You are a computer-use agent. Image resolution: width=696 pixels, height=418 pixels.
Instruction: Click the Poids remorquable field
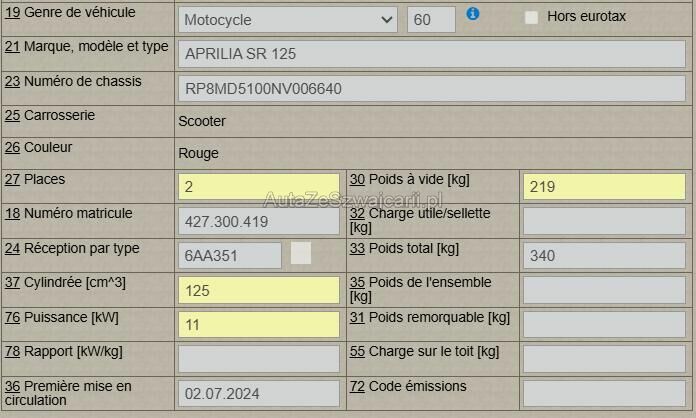pos(603,324)
